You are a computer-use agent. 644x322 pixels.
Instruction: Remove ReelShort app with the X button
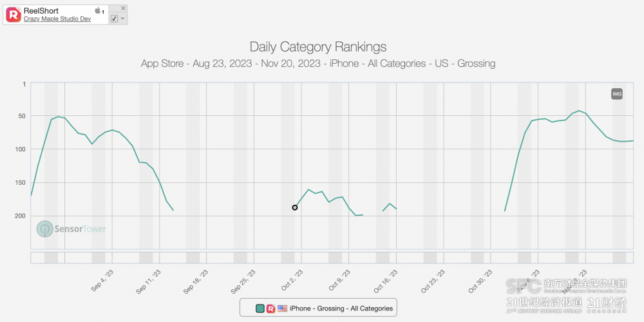click(123, 8)
